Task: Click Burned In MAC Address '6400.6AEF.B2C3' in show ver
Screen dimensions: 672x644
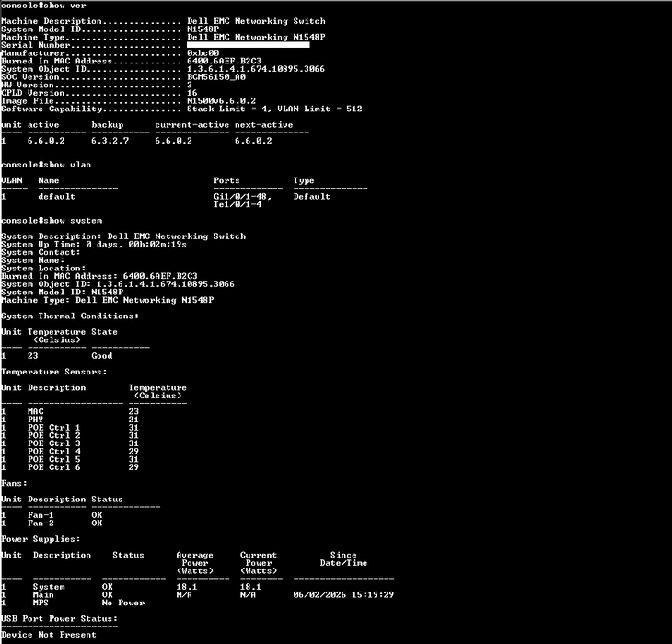Action: 224,61
